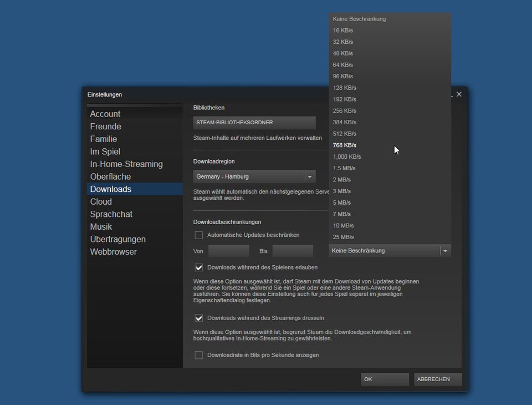Select the 32 KB/s limit option
Image resolution: width=532 pixels, height=405 pixels.
[x=390, y=42]
